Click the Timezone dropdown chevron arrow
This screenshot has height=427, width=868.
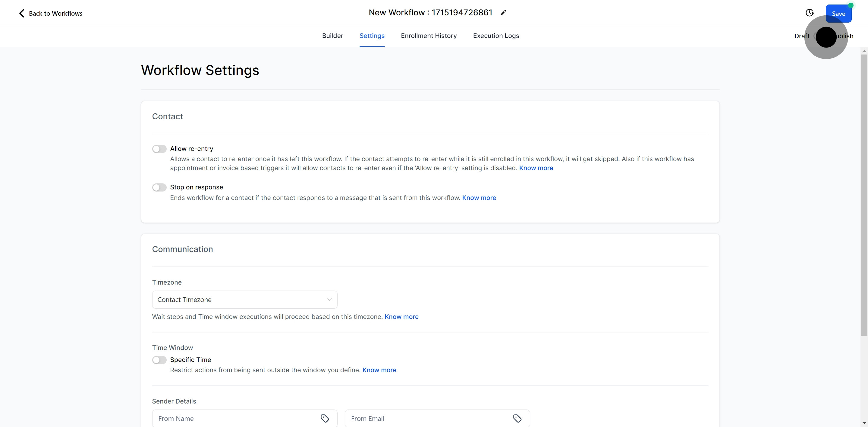tap(329, 300)
